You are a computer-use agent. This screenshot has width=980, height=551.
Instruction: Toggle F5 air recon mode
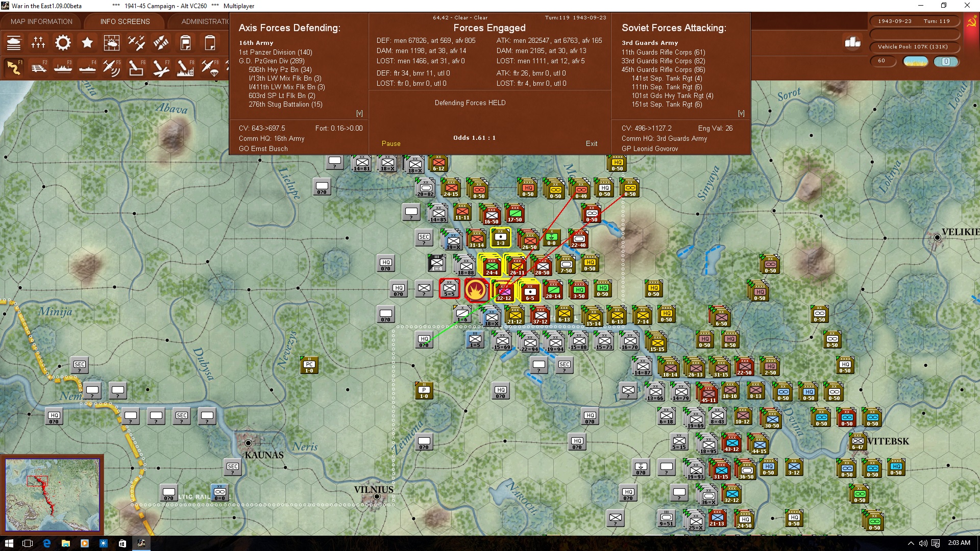coord(112,67)
